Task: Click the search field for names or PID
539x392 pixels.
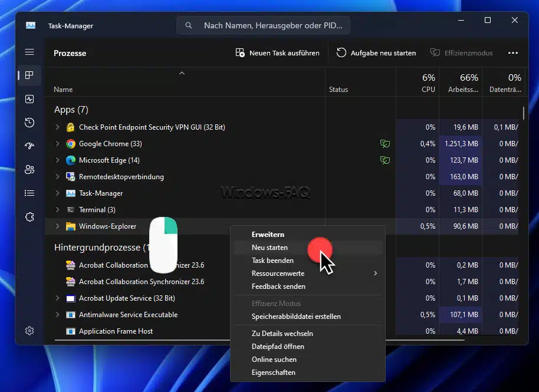Action: click(264, 25)
